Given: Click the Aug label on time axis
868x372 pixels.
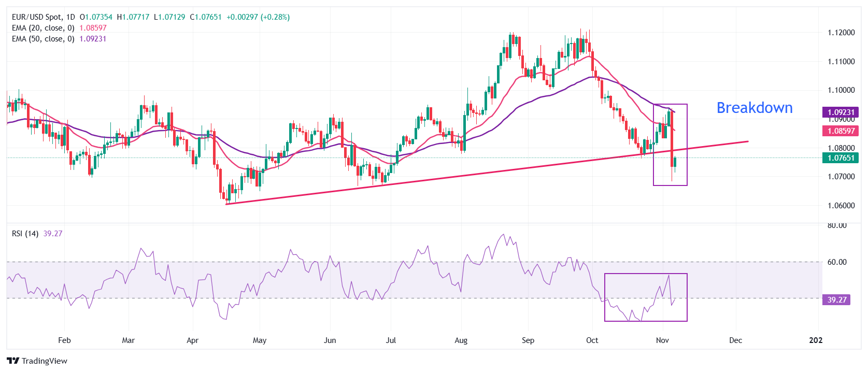Looking at the screenshot, I should tap(461, 340).
